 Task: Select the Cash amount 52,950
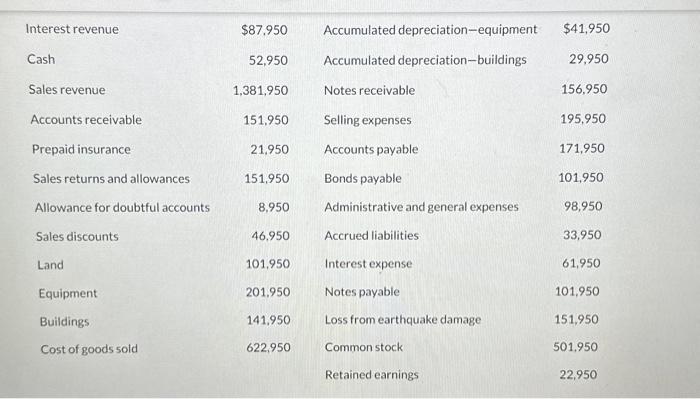[x=268, y=60]
